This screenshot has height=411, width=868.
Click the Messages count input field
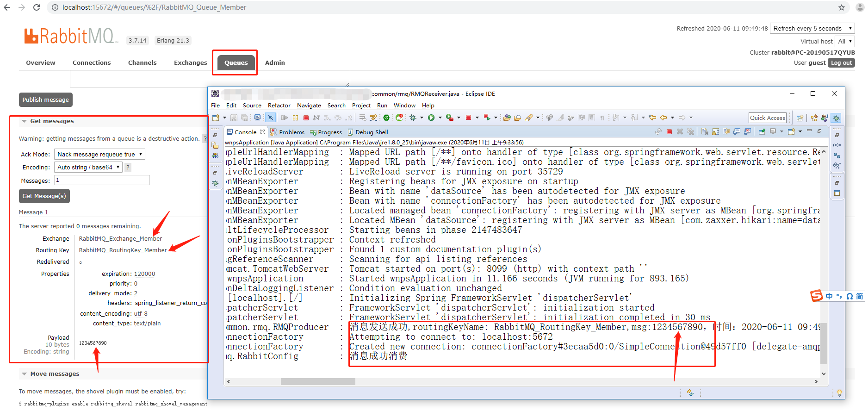[102, 180]
